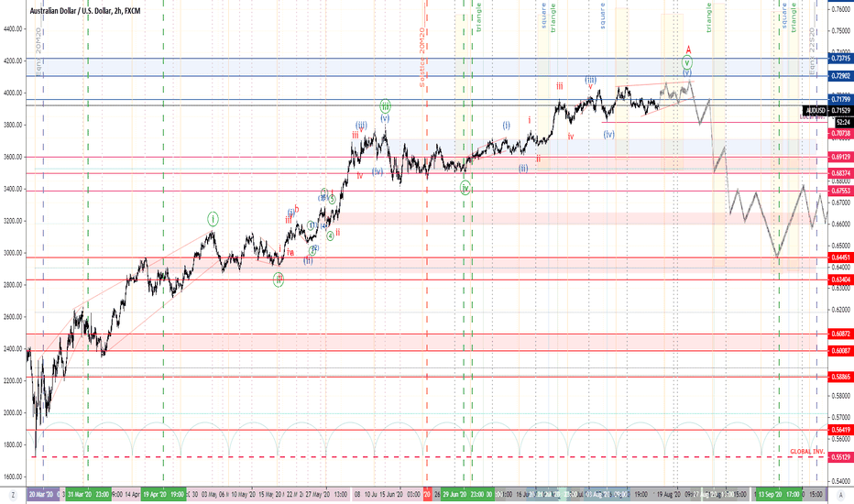This screenshot has width=854, height=504.
Task: Select the Solstice 20M20 vertical line label
Action: coord(422,57)
